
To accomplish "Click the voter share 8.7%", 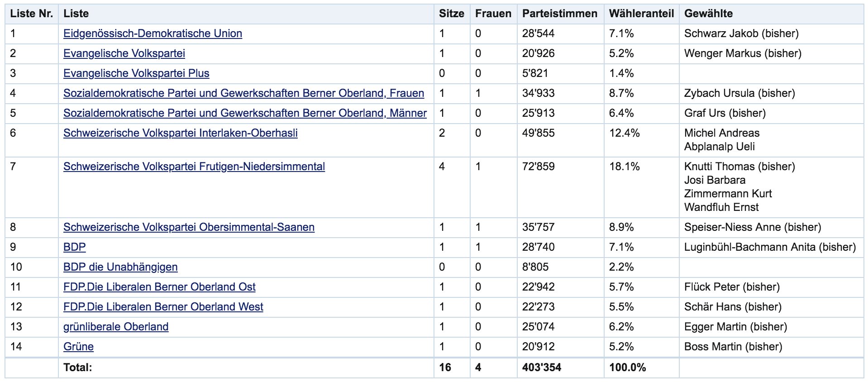I will coord(621,93).
